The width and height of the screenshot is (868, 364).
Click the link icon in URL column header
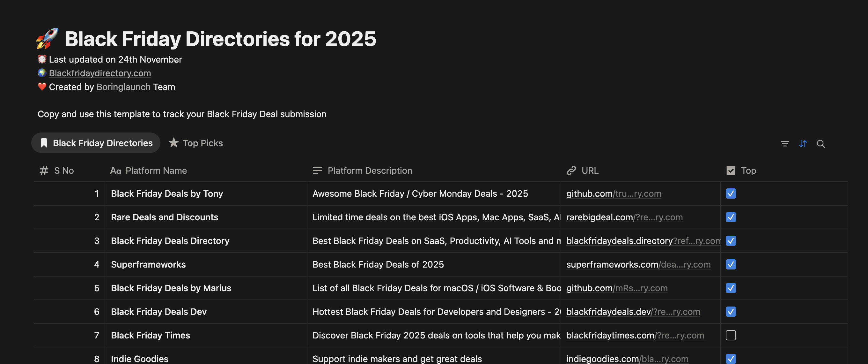(571, 171)
